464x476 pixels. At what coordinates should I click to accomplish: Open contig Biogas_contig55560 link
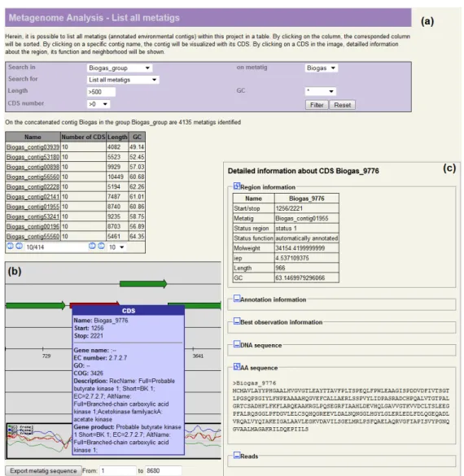pyautogui.click(x=33, y=236)
